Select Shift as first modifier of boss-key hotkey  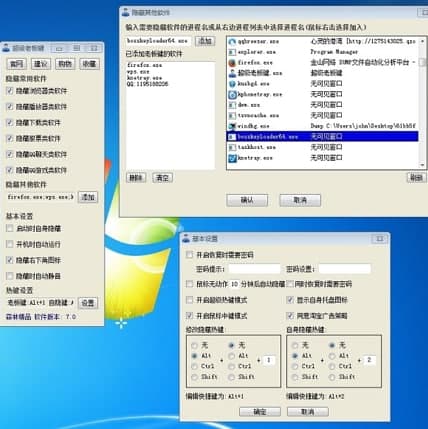pos(195,377)
